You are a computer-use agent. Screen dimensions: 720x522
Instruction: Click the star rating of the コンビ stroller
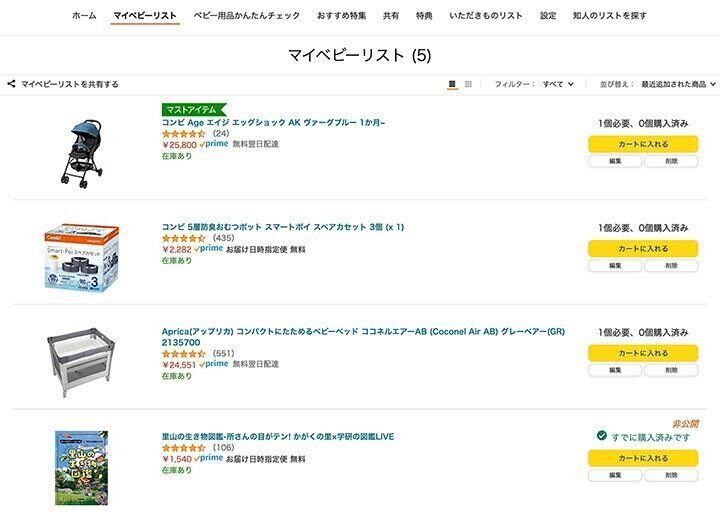tap(184, 133)
